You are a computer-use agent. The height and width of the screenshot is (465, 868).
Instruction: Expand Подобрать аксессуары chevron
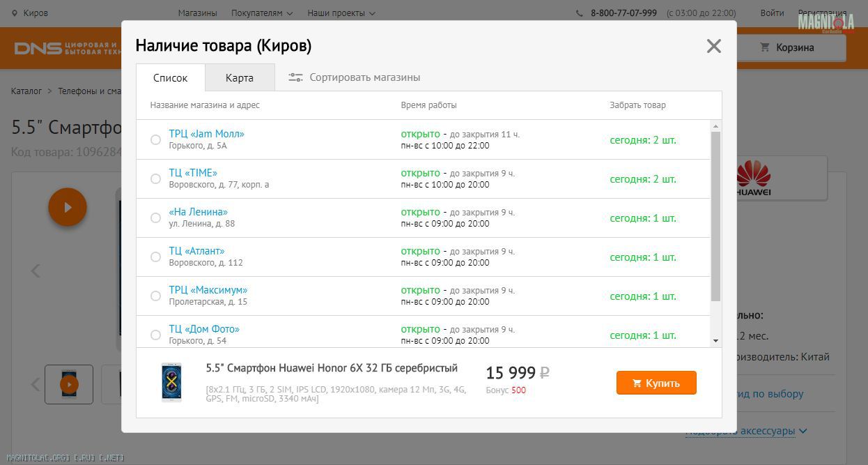(803, 431)
